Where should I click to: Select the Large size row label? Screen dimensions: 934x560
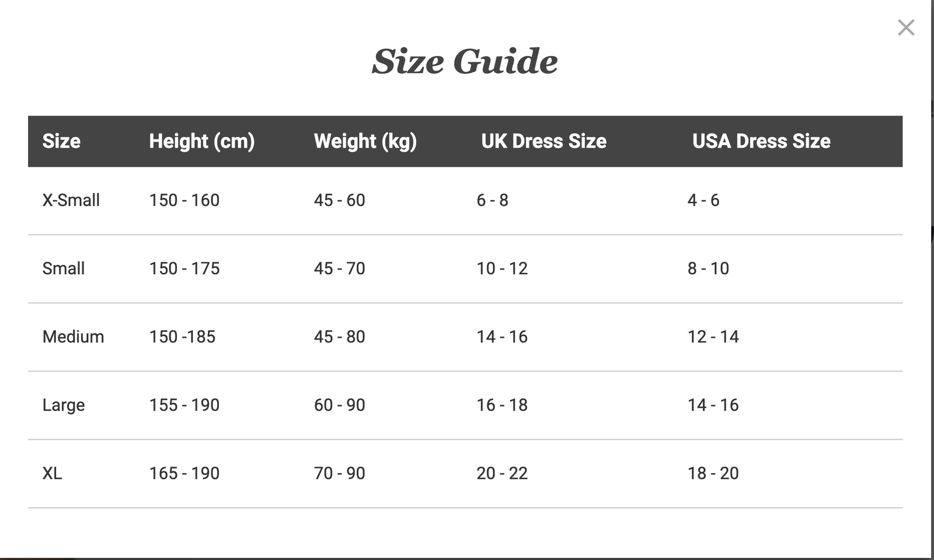pyautogui.click(x=63, y=405)
